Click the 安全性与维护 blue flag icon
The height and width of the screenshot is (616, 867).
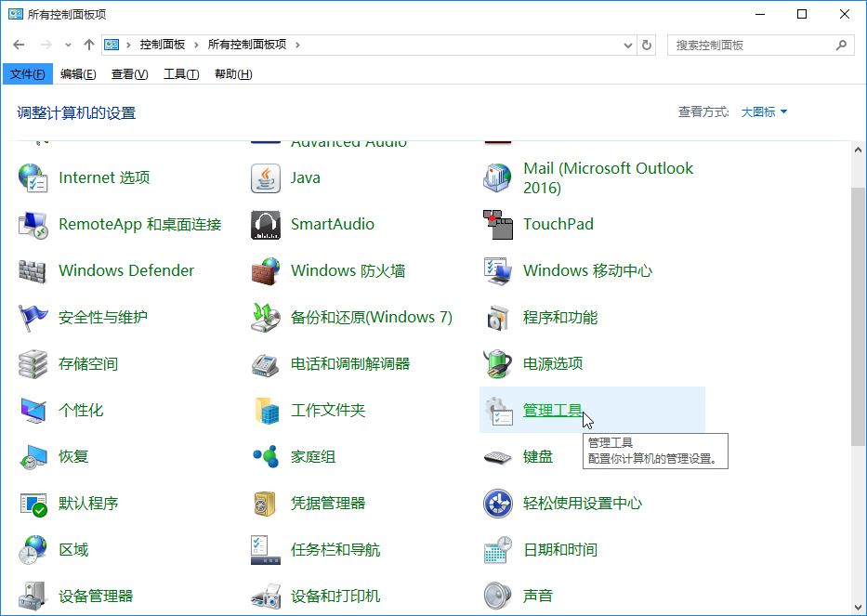(33, 318)
